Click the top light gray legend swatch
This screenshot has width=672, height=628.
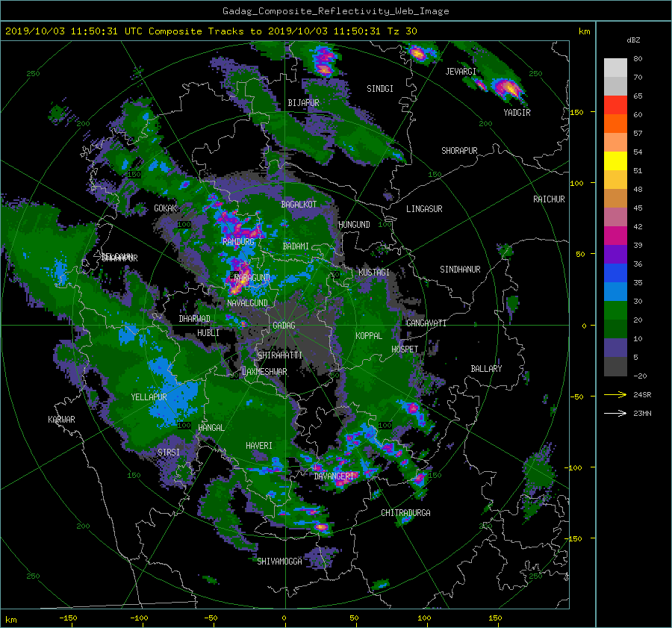pos(615,67)
